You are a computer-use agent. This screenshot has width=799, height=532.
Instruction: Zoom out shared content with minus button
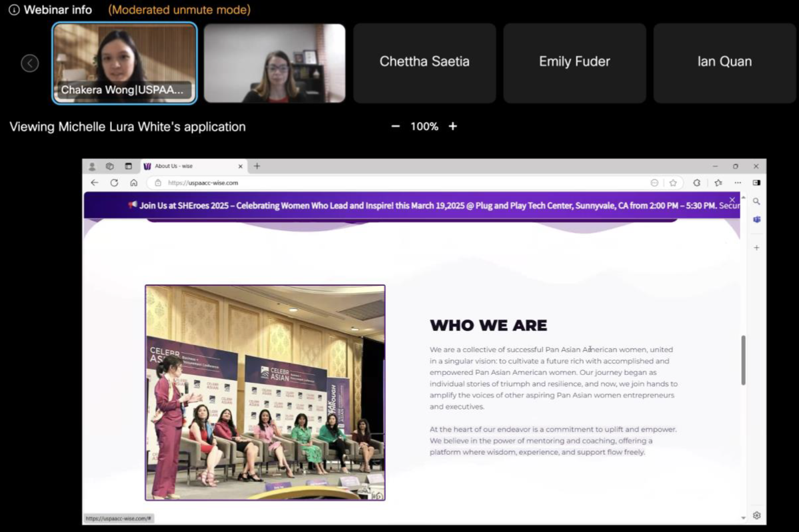coord(395,127)
